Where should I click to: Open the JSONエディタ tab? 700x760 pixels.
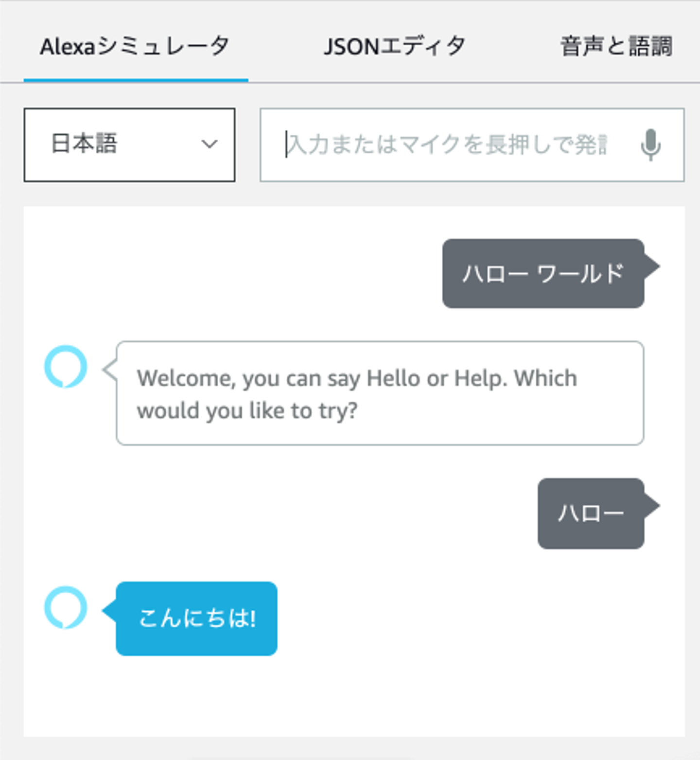pos(394,47)
